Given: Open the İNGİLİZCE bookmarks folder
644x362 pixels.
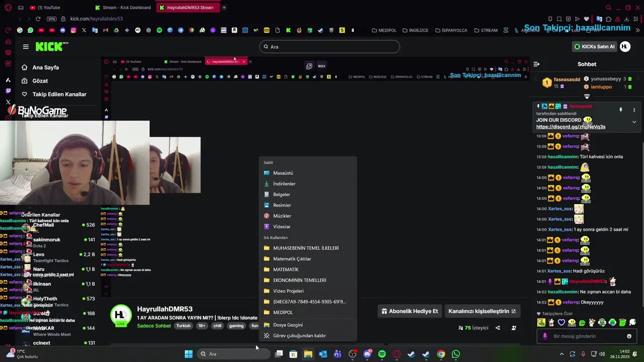Looking at the screenshot, I should click(415, 30).
